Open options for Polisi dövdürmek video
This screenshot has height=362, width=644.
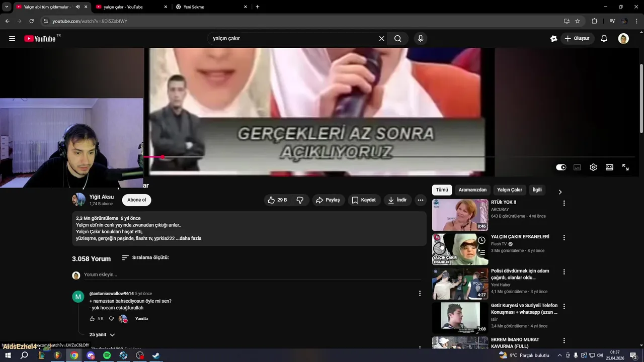coord(564,272)
